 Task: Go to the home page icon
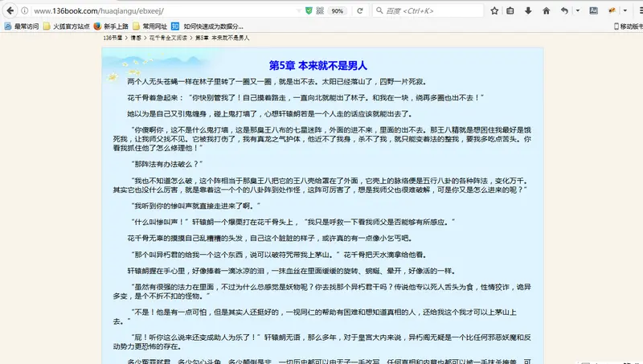point(547,10)
